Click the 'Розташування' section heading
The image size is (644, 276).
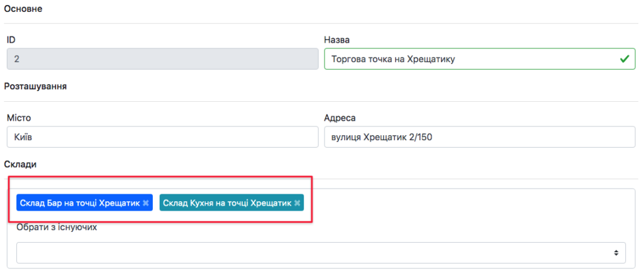pyautogui.click(x=35, y=86)
